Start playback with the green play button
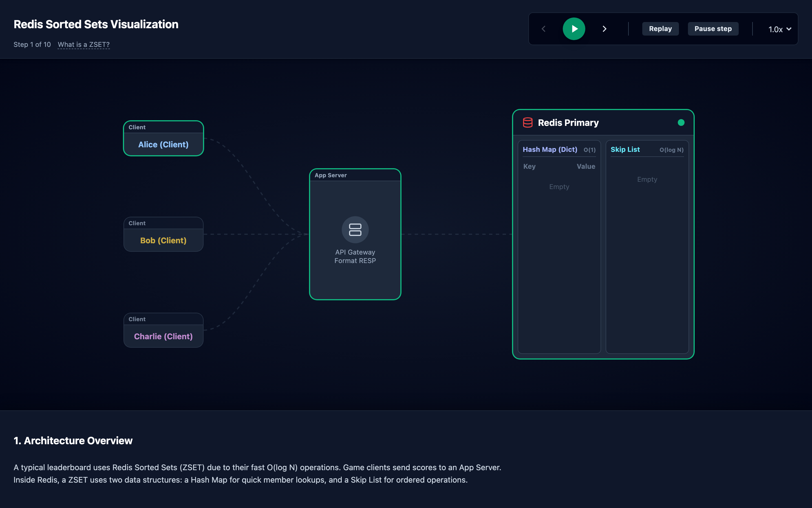812x508 pixels. 574,29
